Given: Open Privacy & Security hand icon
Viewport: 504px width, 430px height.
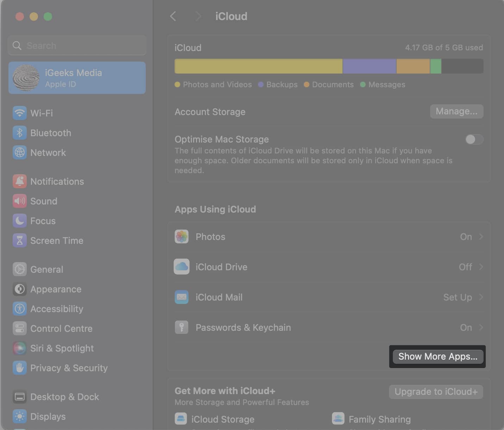Looking at the screenshot, I should (x=20, y=368).
